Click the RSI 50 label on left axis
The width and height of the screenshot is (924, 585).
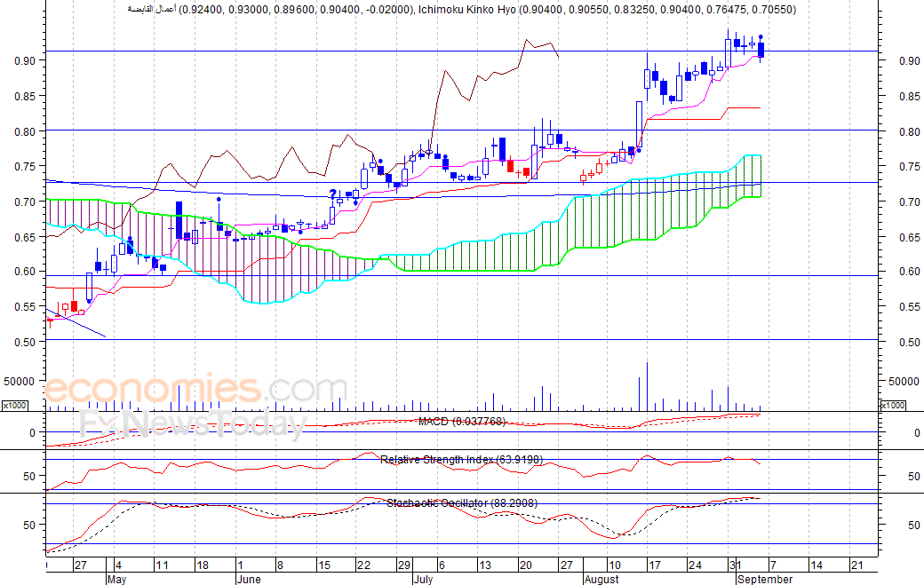(29, 476)
